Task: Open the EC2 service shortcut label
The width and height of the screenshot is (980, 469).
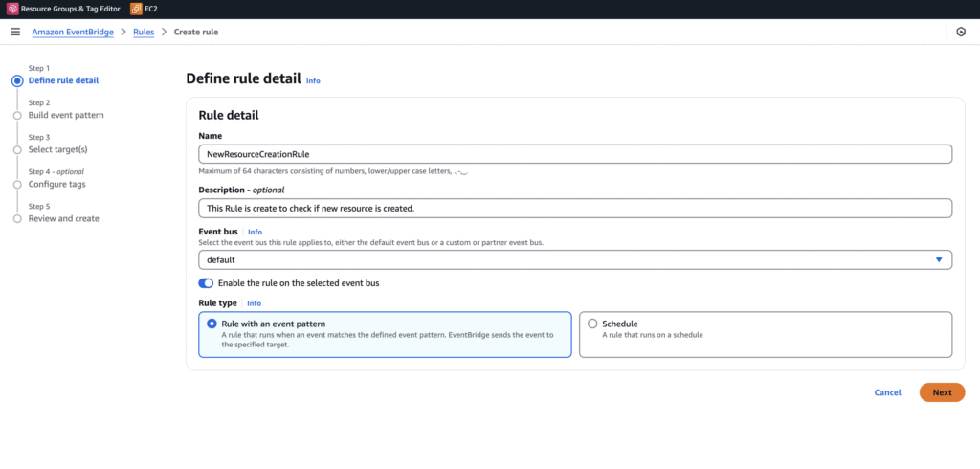Action: [151, 9]
